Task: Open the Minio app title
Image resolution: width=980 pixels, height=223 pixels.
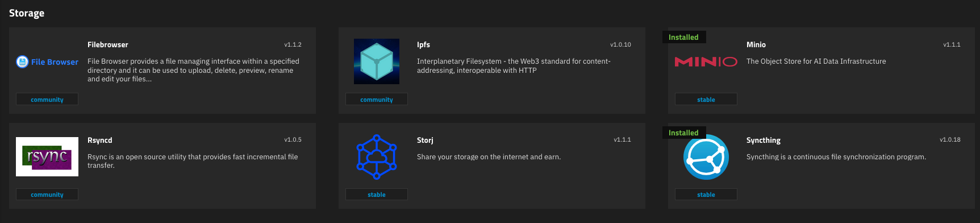Action: click(x=756, y=44)
